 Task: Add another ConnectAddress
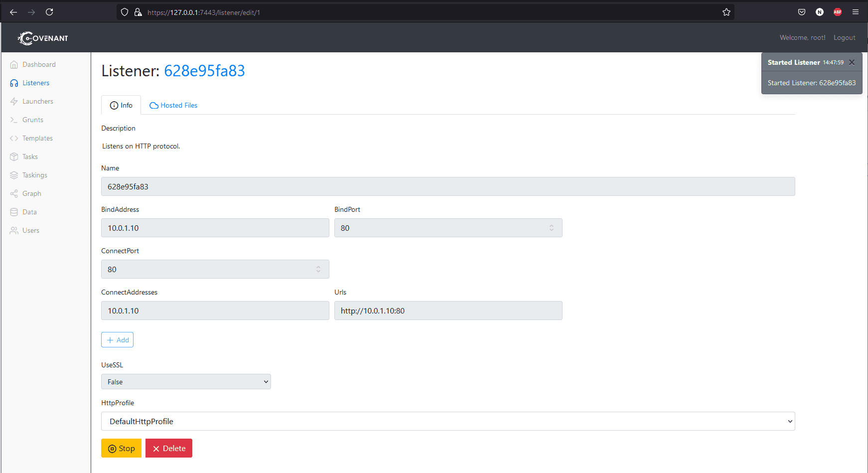118,340
